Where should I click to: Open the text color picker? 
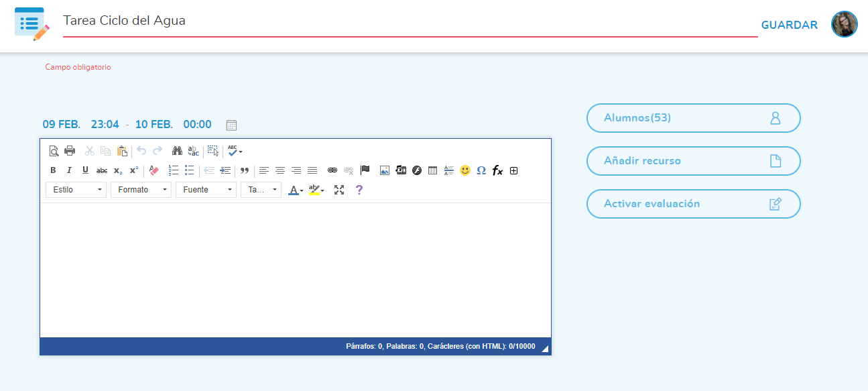(x=296, y=190)
